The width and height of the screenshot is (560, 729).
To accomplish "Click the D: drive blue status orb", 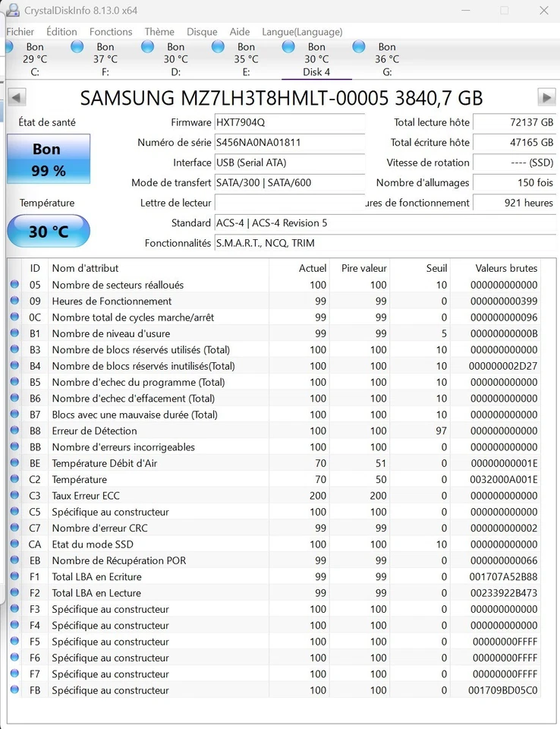I will (x=147, y=46).
